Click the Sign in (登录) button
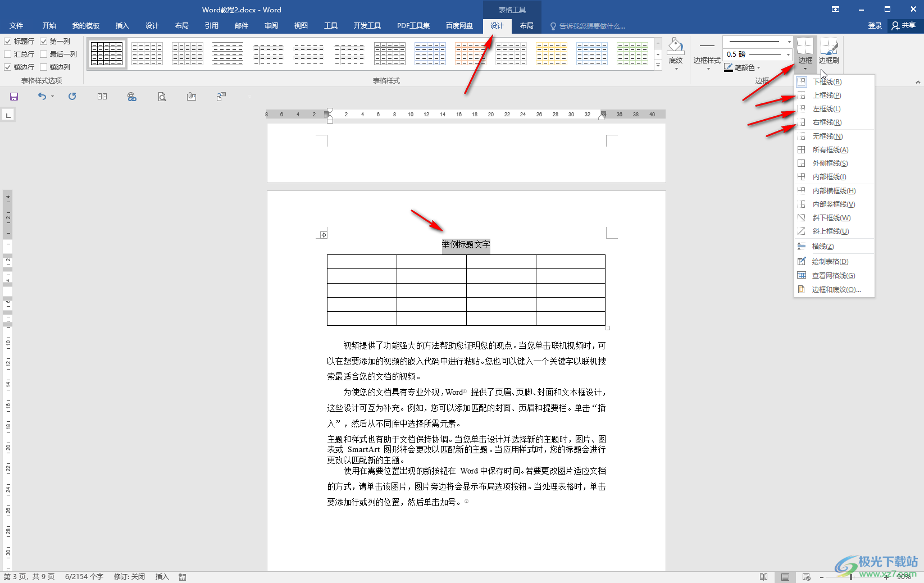 pyautogui.click(x=875, y=26)
